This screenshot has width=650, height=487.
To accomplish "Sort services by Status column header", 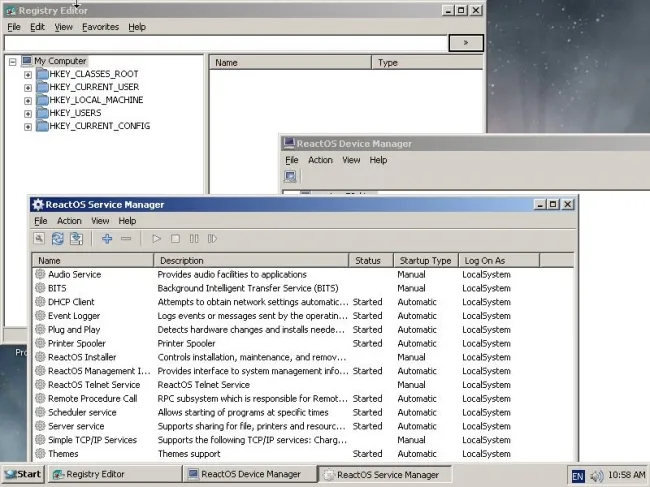I will click(x=371, y=260).
